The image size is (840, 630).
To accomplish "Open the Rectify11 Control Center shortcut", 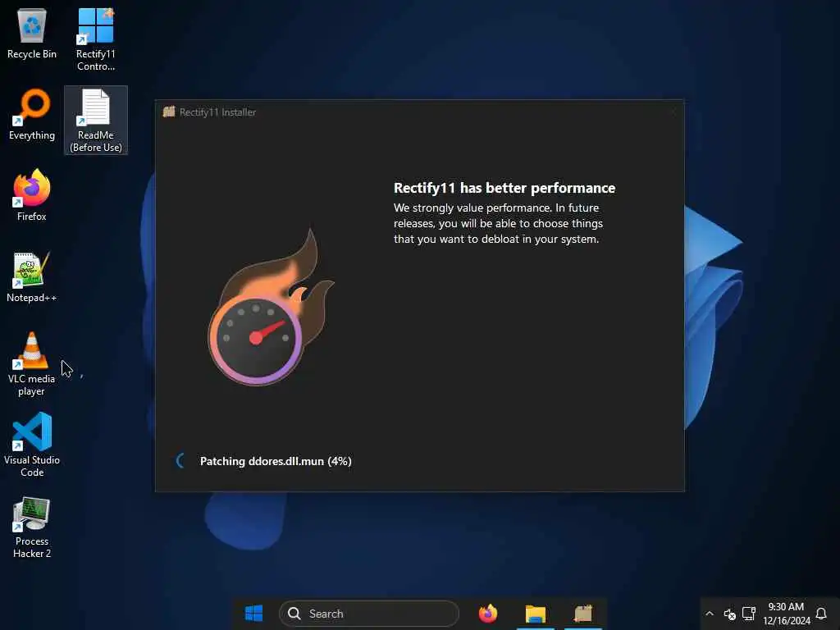I will tap(95, 40).
